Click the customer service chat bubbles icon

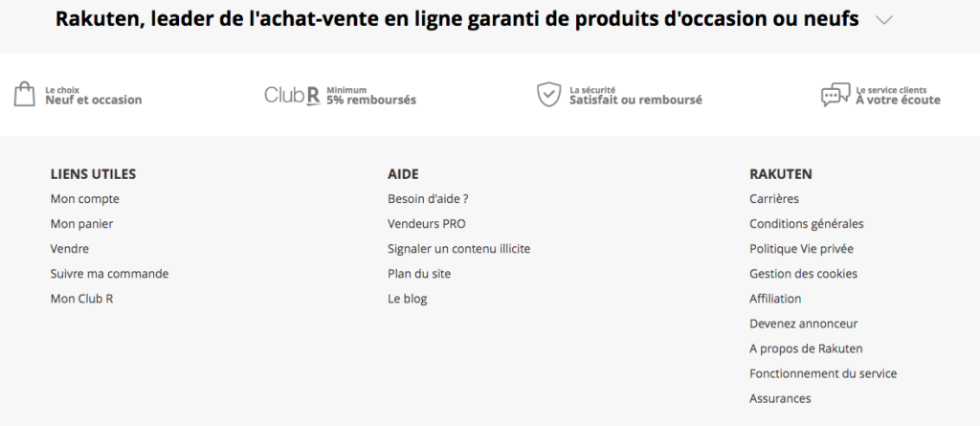[835, 95]
